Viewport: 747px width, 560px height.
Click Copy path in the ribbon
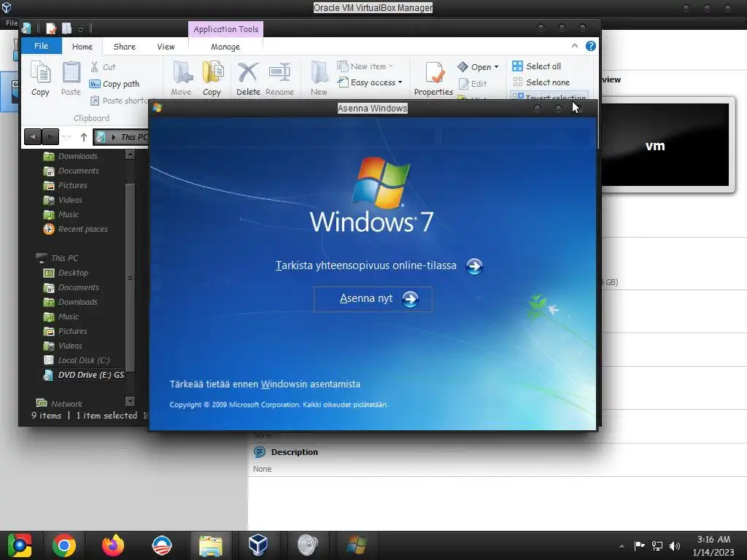coord(115,84)
